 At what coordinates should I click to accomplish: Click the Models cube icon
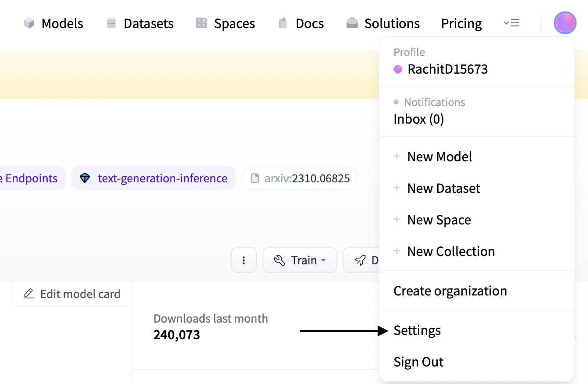[29, 23]
